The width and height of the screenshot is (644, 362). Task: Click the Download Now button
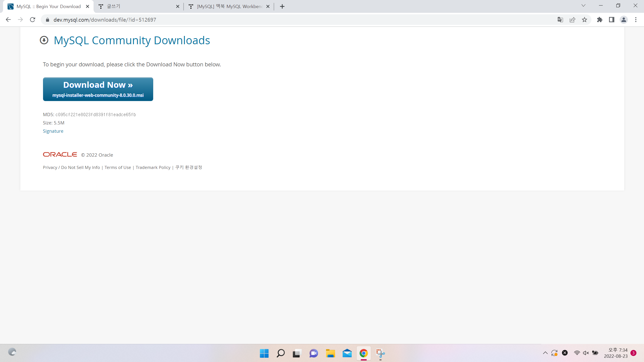(x=98, y=89)
